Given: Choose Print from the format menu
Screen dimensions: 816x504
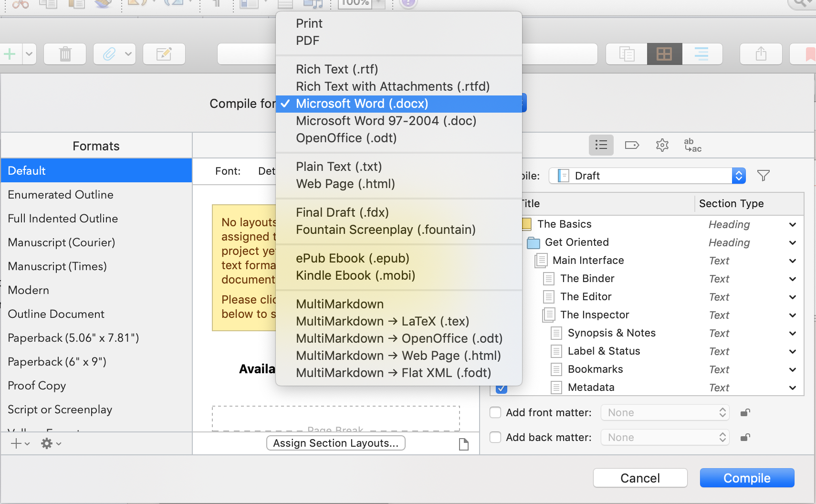Looking at the screenshot, I should pos(399,23).
